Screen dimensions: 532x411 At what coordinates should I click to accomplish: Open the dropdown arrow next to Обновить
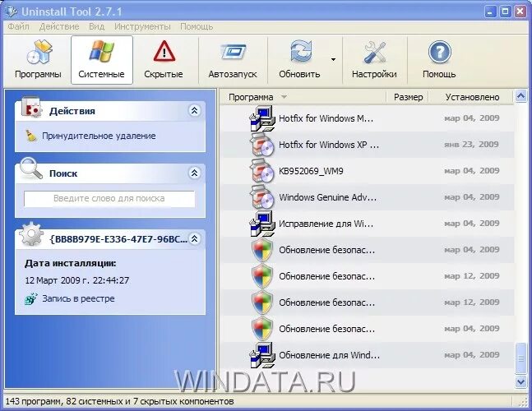333,59
